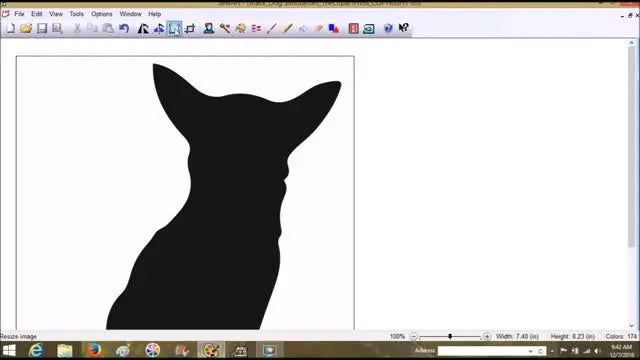Click the New document icon

(x=10, y=28)
